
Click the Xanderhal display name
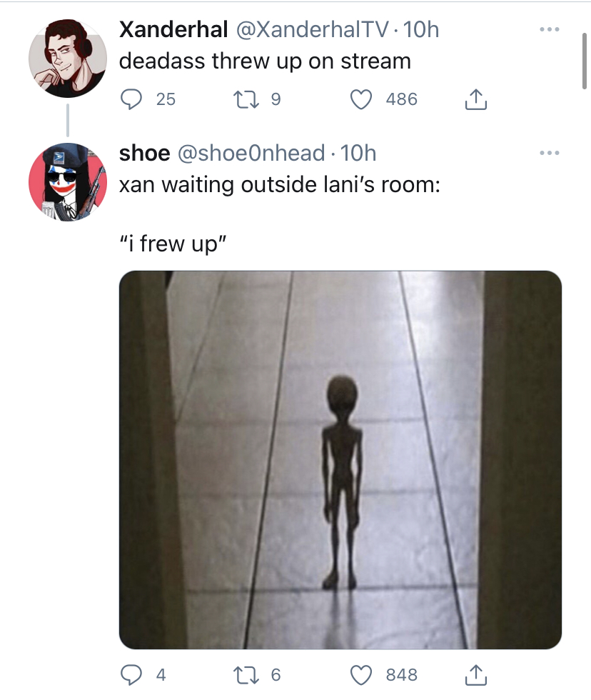pyautogui.click(x=173, y=29)
